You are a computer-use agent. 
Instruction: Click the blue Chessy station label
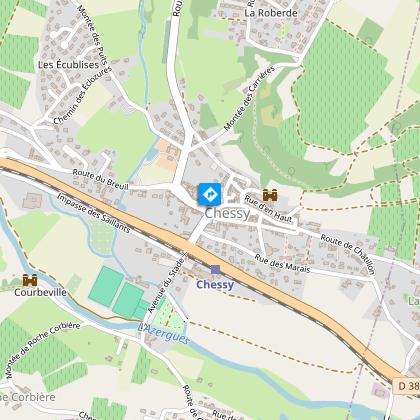pos(215,285)
